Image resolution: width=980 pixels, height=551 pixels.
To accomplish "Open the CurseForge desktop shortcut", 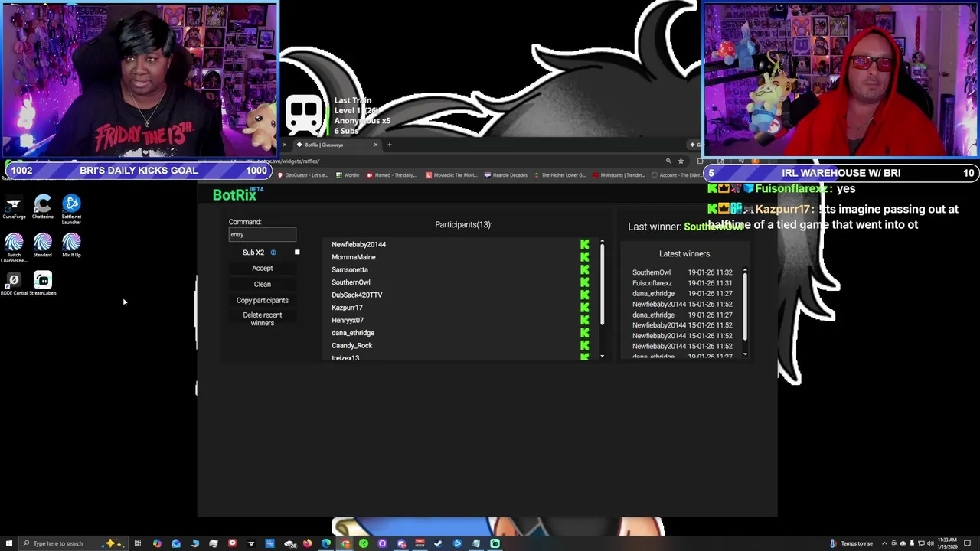I will tap(14, 207).
